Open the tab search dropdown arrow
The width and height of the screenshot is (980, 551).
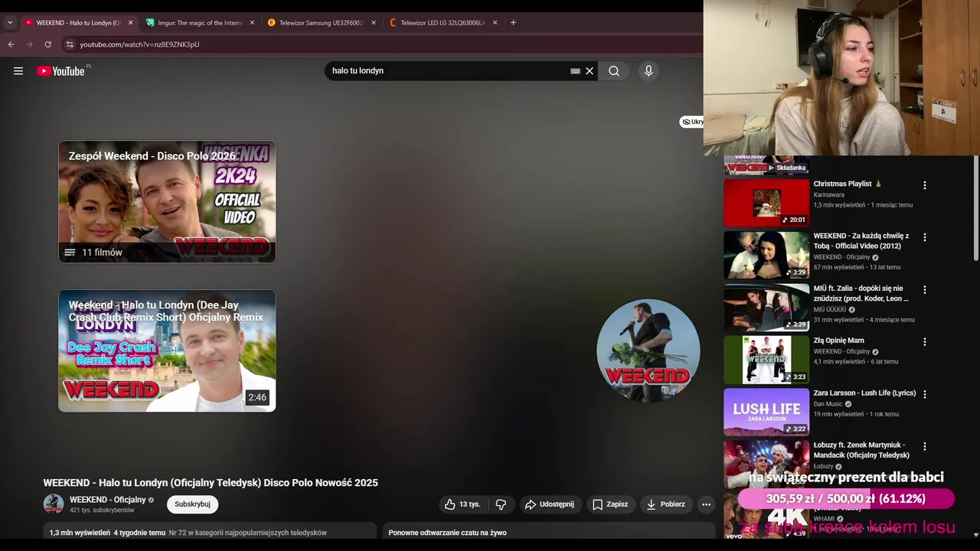(x=9, y=23)
